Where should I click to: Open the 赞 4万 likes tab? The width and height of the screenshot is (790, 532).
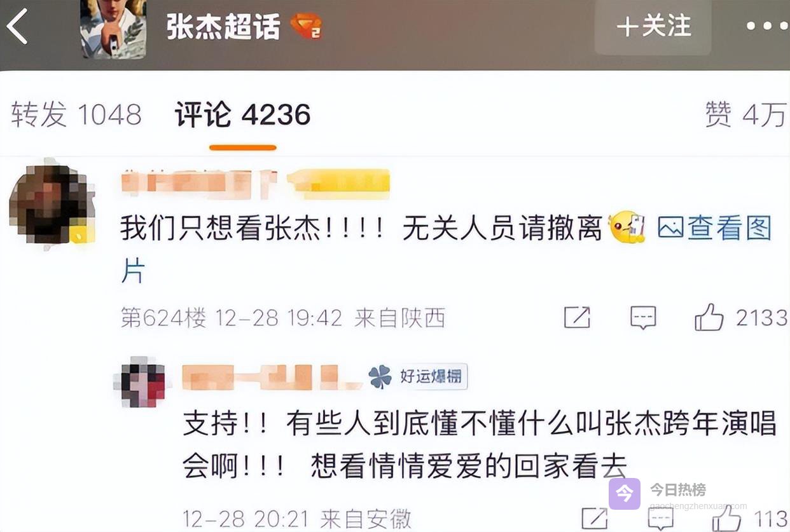[745, 115]
